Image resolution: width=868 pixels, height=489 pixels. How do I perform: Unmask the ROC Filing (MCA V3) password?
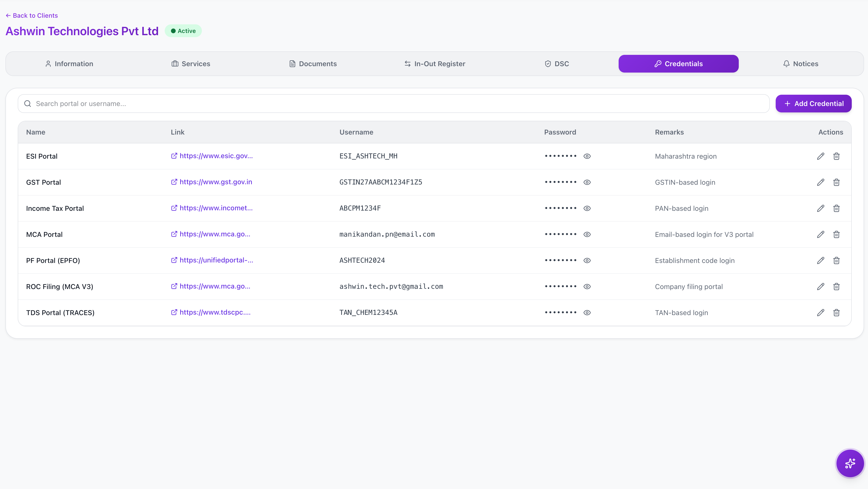click(587, 287)
